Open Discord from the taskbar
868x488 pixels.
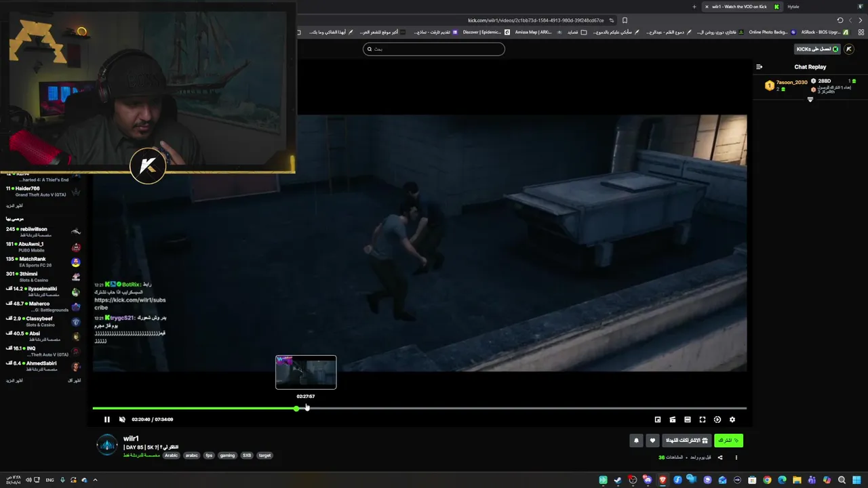648,480
